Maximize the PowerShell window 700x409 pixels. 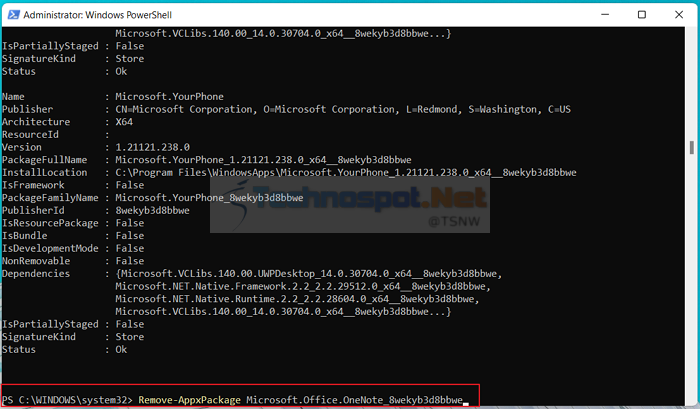[x=642, y=15]
